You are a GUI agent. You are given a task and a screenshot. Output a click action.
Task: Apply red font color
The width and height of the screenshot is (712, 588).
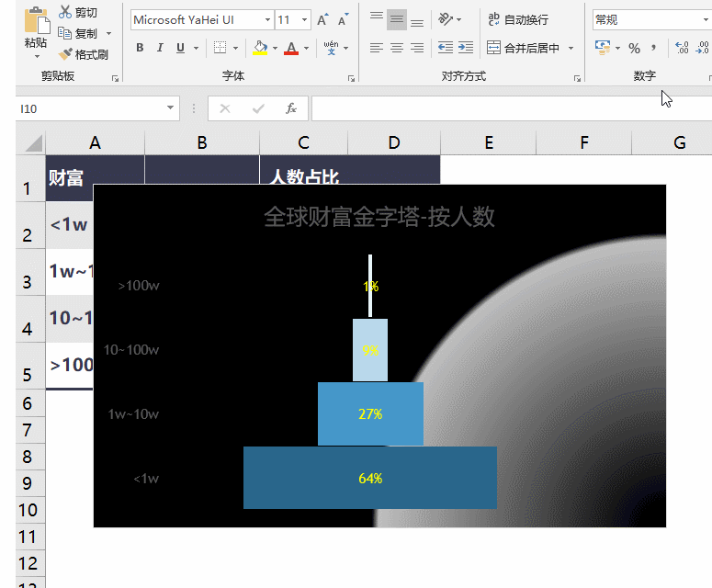tap(291, 48)
